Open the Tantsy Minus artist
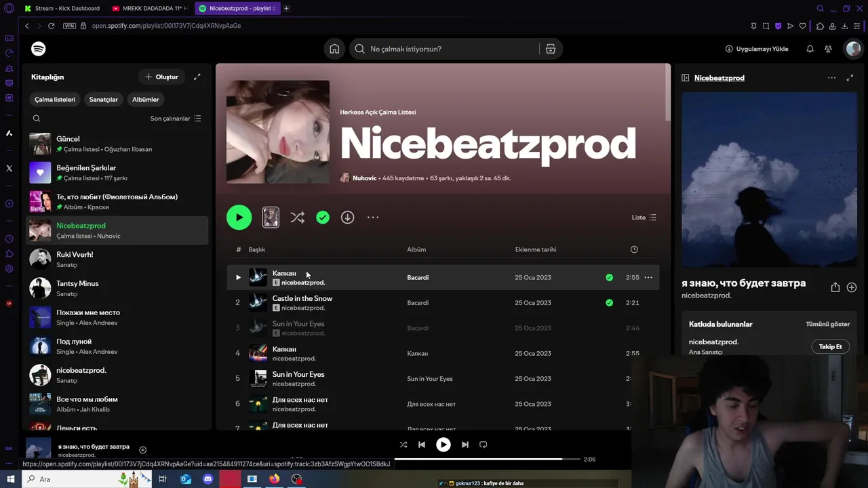868x488 pixels. (117, 289)
